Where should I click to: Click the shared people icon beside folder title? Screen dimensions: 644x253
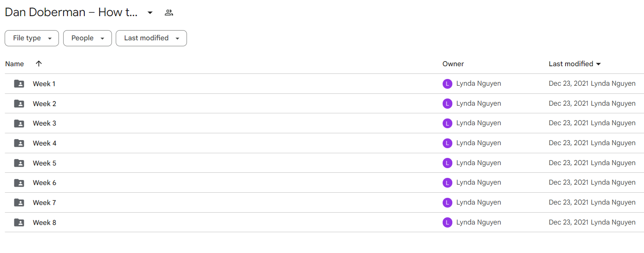pos(169,13)
